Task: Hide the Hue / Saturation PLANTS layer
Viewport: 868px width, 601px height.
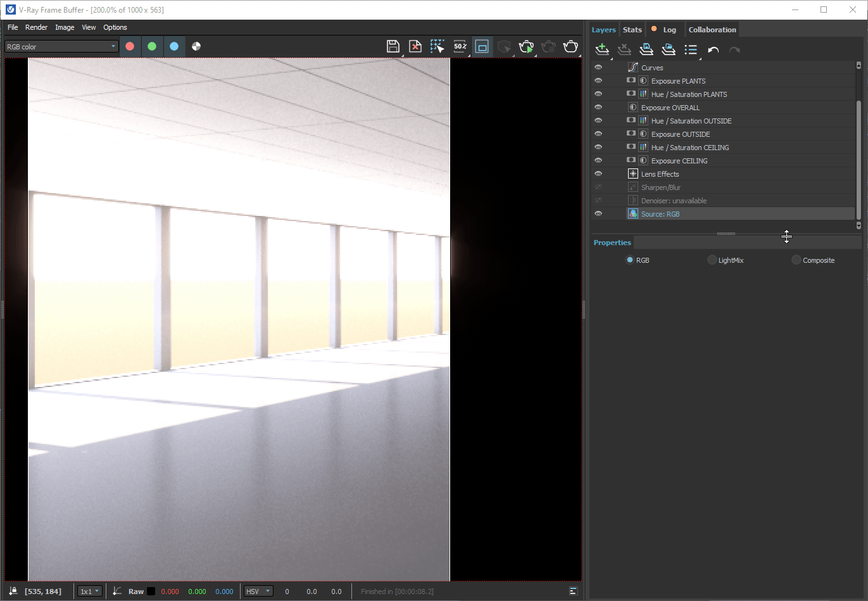Action: [598, 94]
